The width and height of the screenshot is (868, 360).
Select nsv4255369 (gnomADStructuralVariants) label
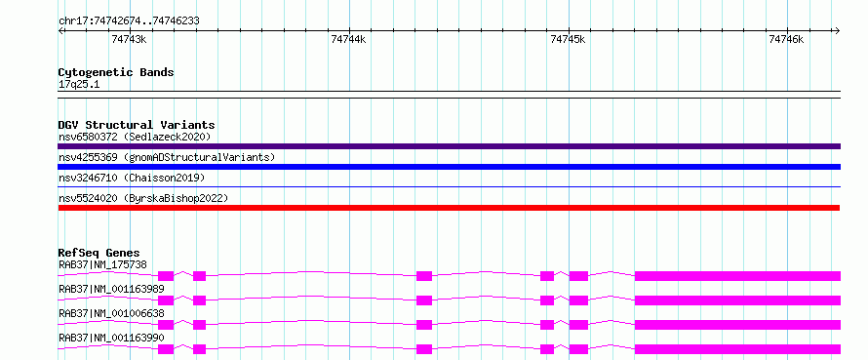167,157
